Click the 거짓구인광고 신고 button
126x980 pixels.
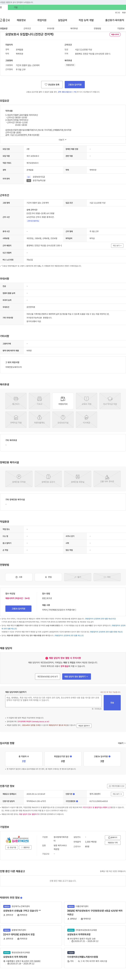pyautogui.click(x=116, y=786)
